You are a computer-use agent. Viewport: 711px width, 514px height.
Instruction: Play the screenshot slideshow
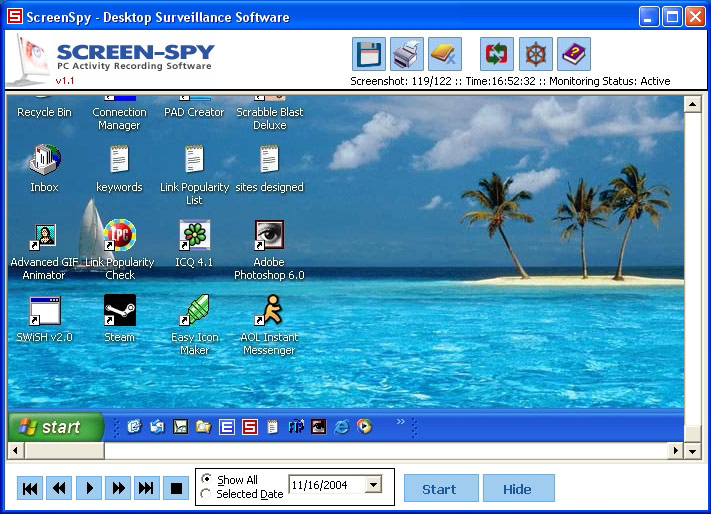tap(89, 488)
